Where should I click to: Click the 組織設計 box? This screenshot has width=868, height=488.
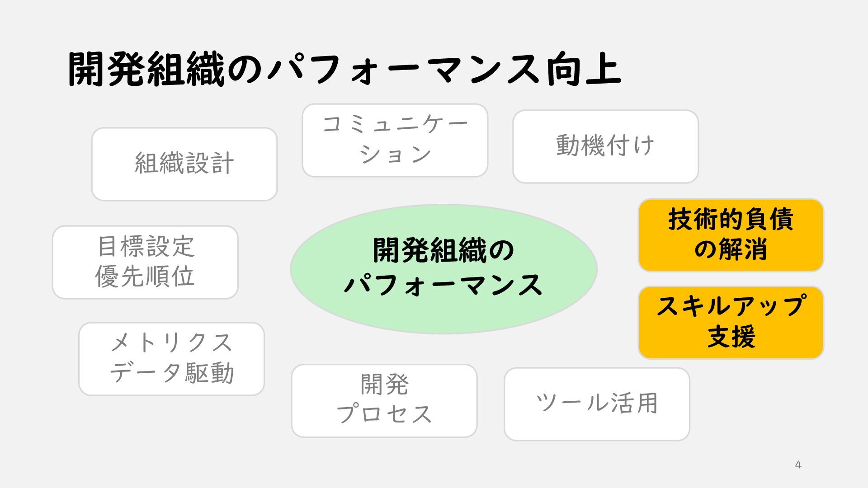coord(184,164)
